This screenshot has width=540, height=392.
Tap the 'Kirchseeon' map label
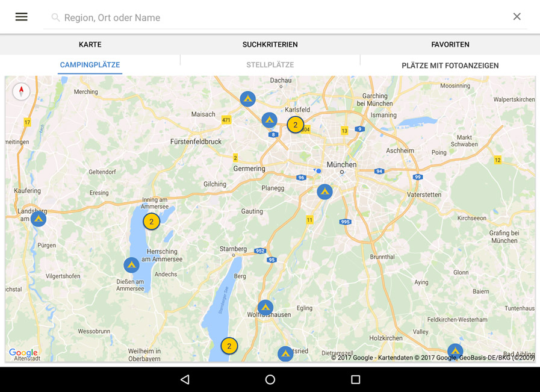pyautogui.click(x=472, y=218)
